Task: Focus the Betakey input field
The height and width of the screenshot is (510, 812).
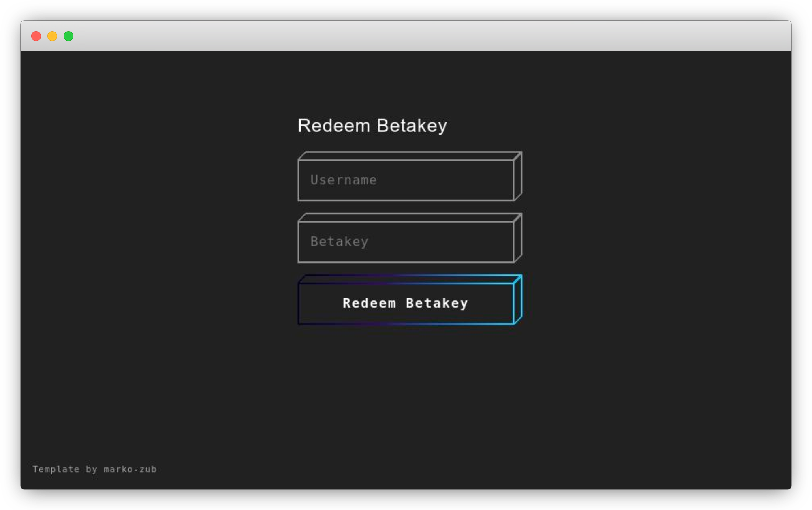Action: [406, 242]
